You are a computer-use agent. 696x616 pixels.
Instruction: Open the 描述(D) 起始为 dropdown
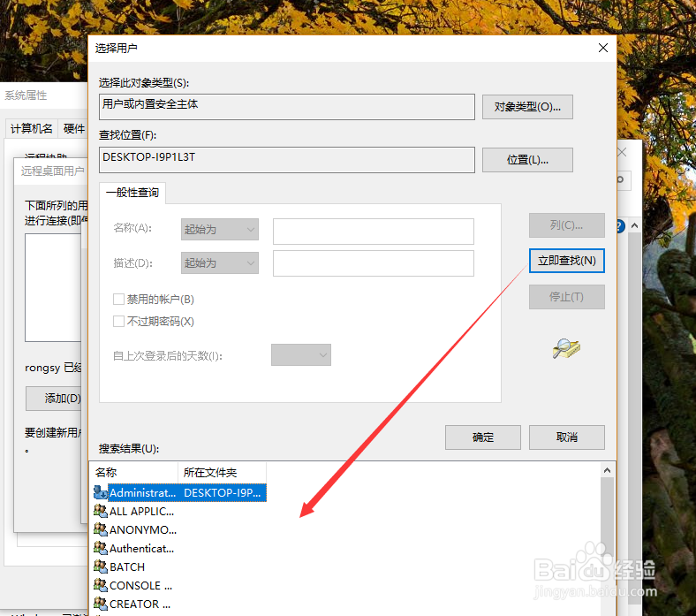pos(220,262)
